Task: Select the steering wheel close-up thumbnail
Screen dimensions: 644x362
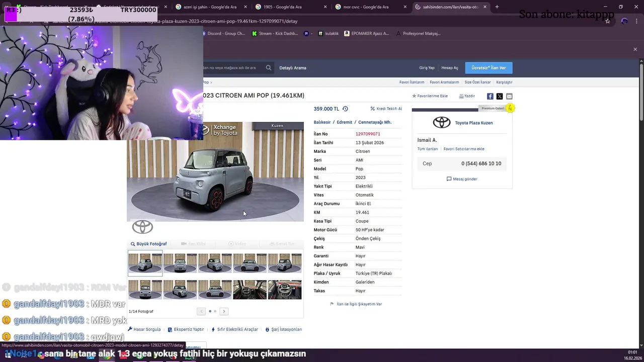Action: (285, 290)
